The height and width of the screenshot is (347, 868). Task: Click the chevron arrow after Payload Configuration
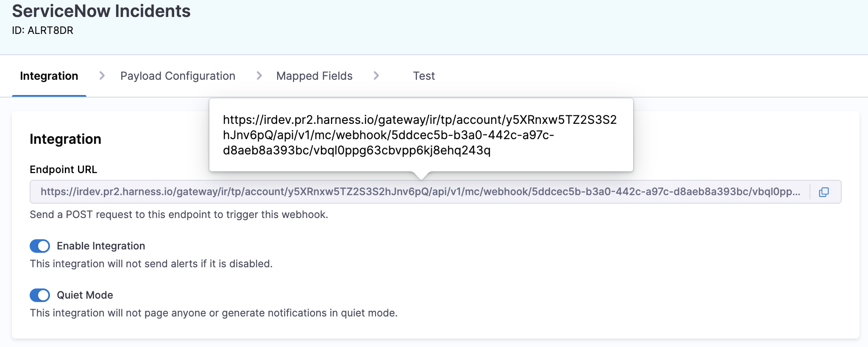tap(259, 76)
